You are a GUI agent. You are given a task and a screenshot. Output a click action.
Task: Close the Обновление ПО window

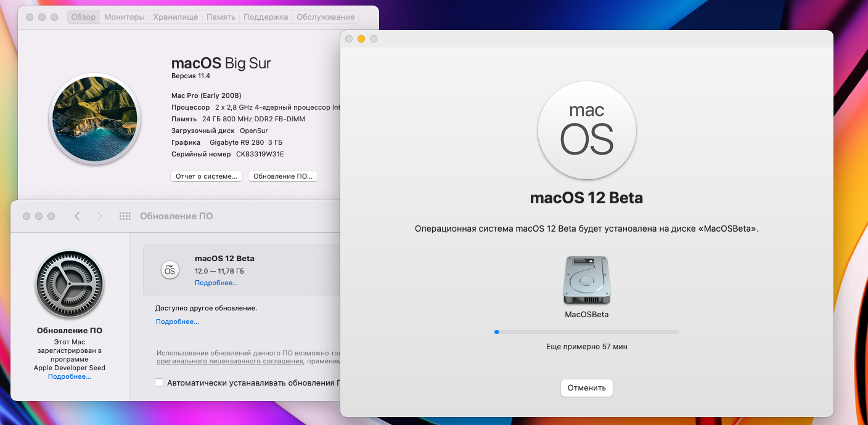(27, 216)
